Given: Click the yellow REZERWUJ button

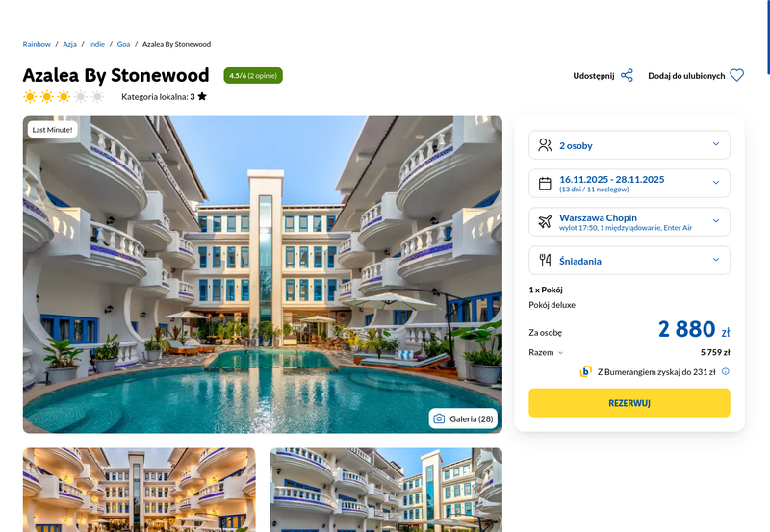Looking at the screenshot, I should [x=629, y=403].
